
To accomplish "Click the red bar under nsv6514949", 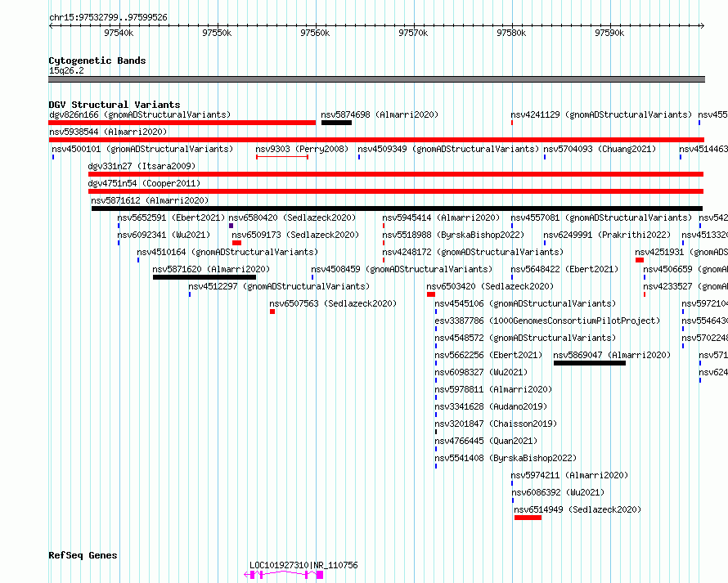I will point(528,518).
